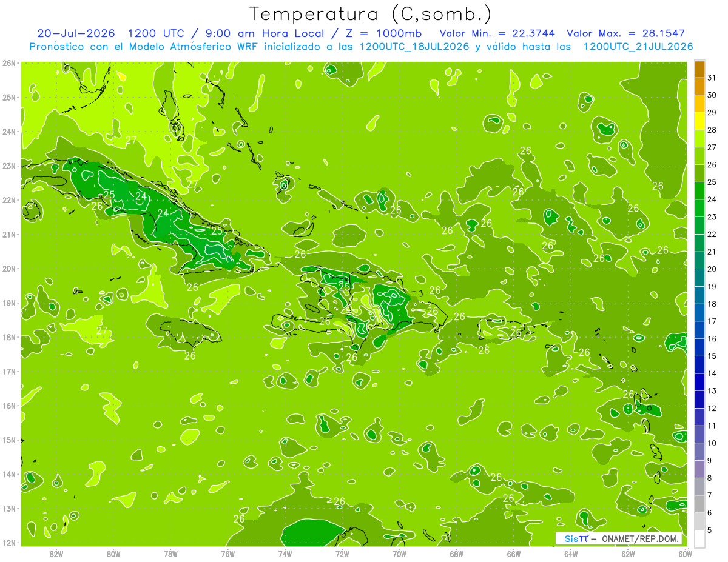The width and height of the screenshot is (728, 562).
Task: Click the "25N" latitude axis label
Action: (9, 97)
